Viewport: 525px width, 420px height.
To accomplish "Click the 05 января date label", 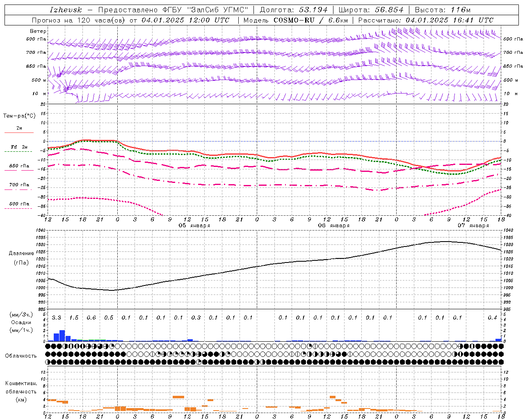I will 194,226.
